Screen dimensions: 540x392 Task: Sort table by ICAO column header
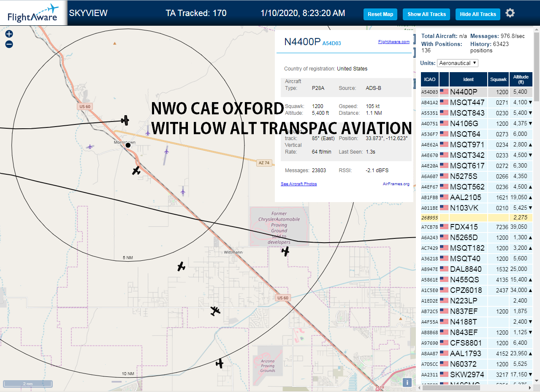coord(430,79)
